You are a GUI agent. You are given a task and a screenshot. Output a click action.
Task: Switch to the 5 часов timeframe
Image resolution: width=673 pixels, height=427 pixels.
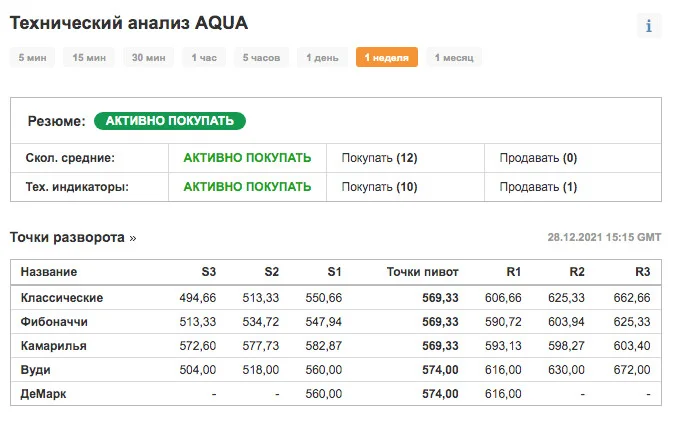(x=261, y=58)
